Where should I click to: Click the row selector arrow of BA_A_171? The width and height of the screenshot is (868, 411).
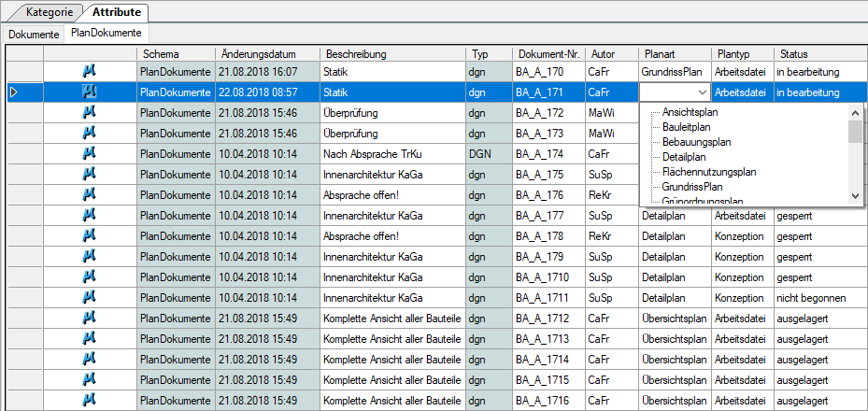click(x=14, y=92)
